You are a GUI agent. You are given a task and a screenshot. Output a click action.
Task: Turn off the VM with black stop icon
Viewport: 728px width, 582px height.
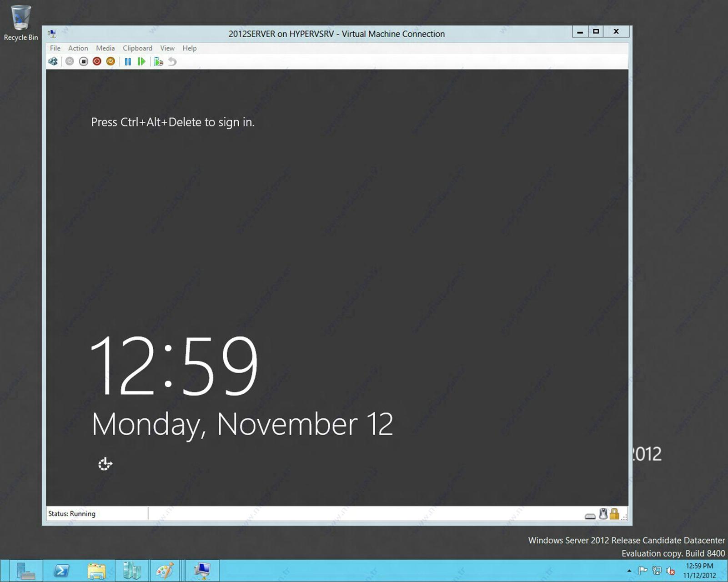83,61
